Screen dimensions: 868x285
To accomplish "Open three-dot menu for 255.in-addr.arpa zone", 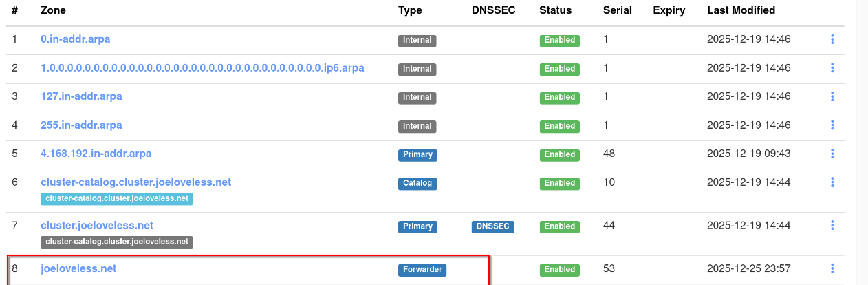I will coord(832,125).
